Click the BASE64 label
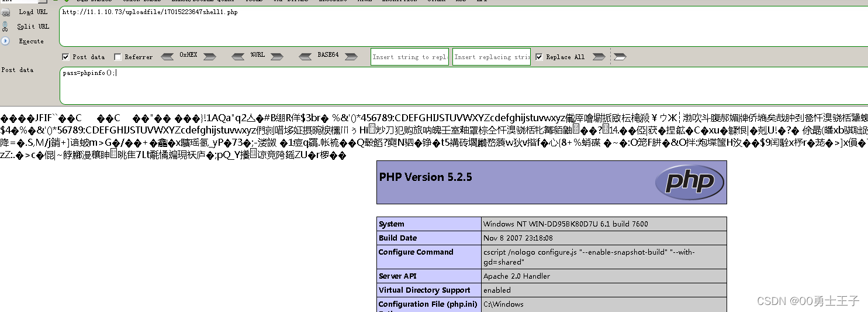 pos(328,55)
